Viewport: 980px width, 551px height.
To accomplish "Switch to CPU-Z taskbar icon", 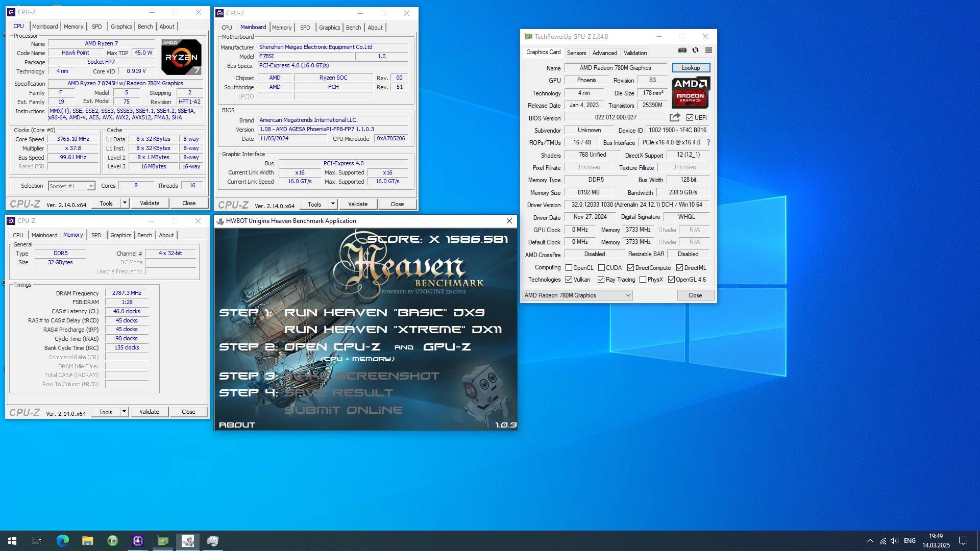I will point(137,541).
